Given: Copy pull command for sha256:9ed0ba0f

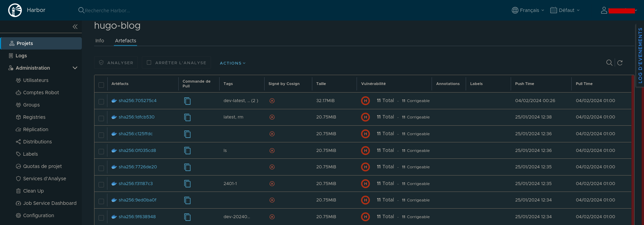Looking at the screenshot, I should click(188, 200).
